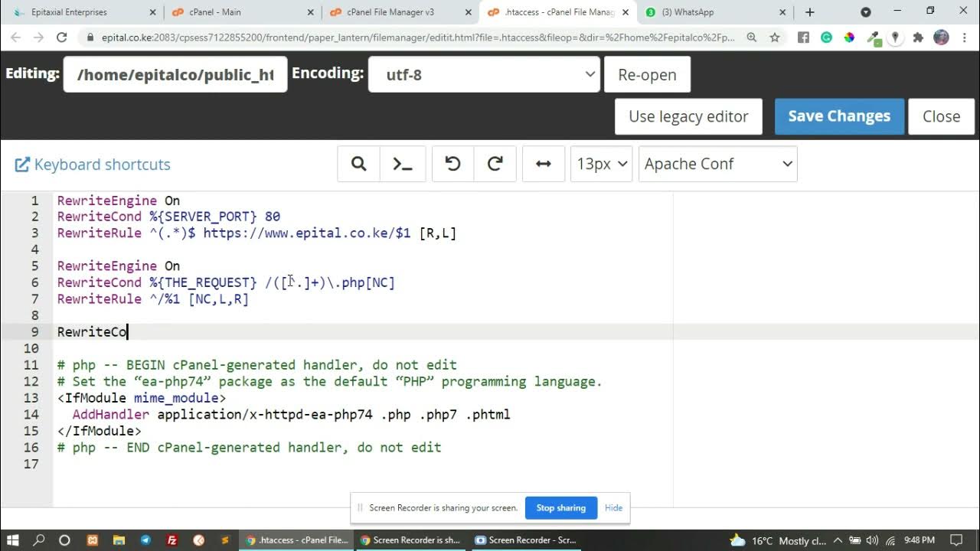This screenshot has height=551, width=980.
Task: Open Chrome extensions puzzle icon
Action: click(918, 37)
